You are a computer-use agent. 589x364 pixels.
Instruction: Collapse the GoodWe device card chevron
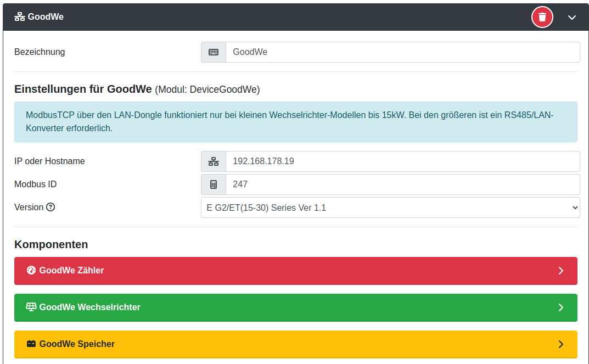tap(572, 17)
